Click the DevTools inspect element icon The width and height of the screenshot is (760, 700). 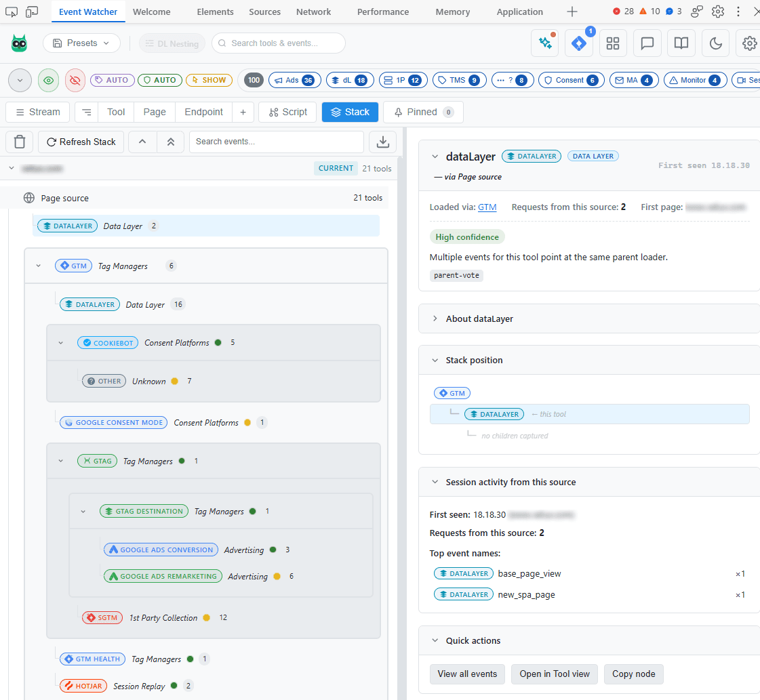pyautogui.click(x=12, y=12)
